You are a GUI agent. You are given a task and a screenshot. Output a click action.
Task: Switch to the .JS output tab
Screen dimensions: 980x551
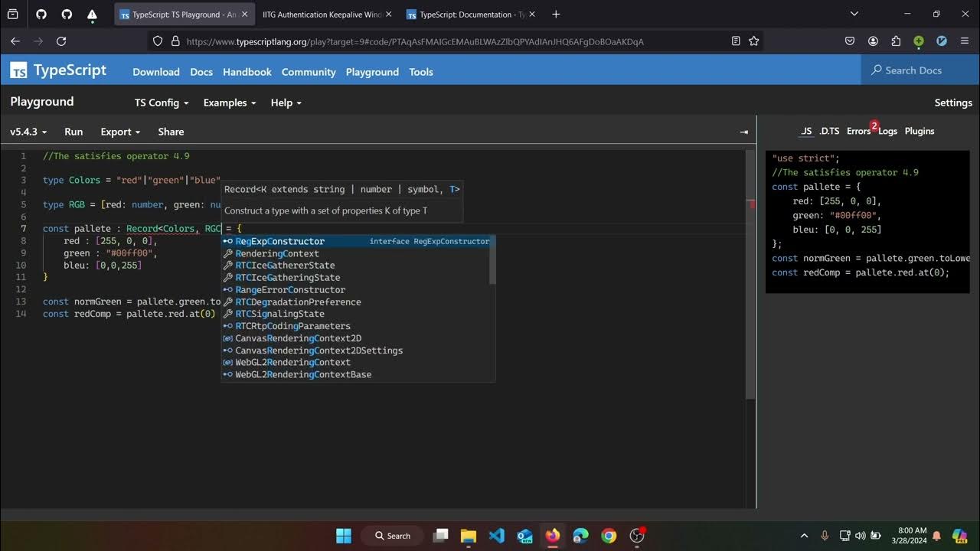[x=806, y=131]
